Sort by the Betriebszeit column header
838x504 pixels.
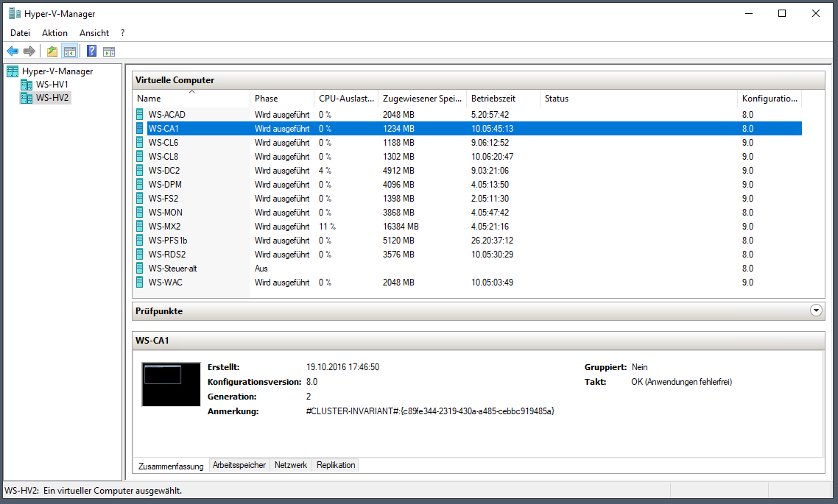(503, 99)
